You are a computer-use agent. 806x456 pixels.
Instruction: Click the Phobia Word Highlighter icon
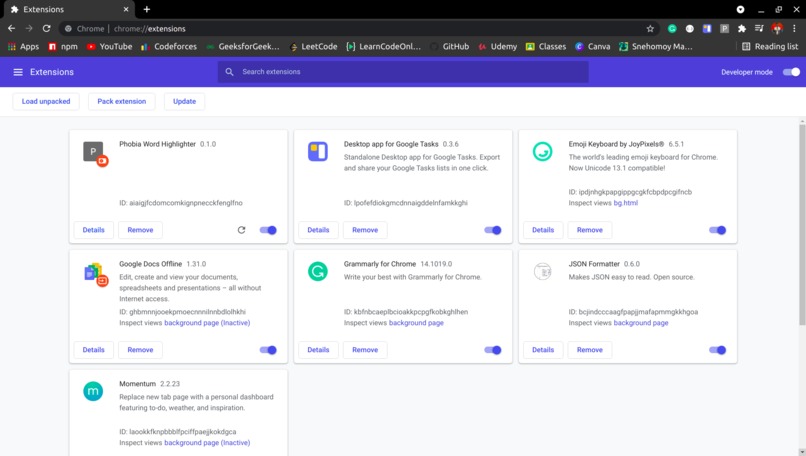[x=95, y=154]
